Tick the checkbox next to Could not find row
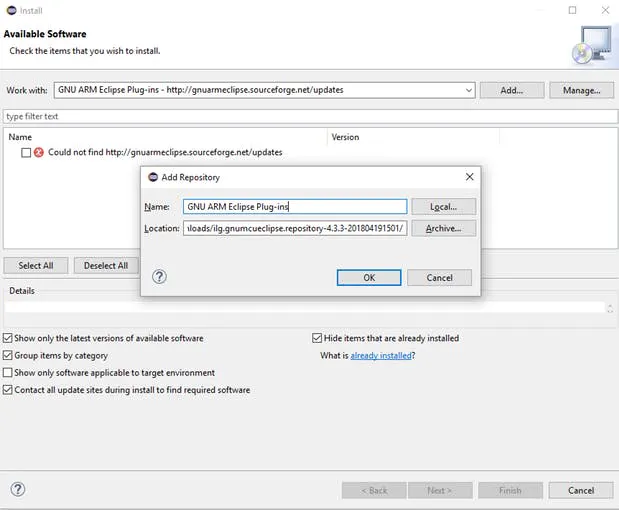The width and height of the screenshot is (619, 510). click(x=26, y=153)
